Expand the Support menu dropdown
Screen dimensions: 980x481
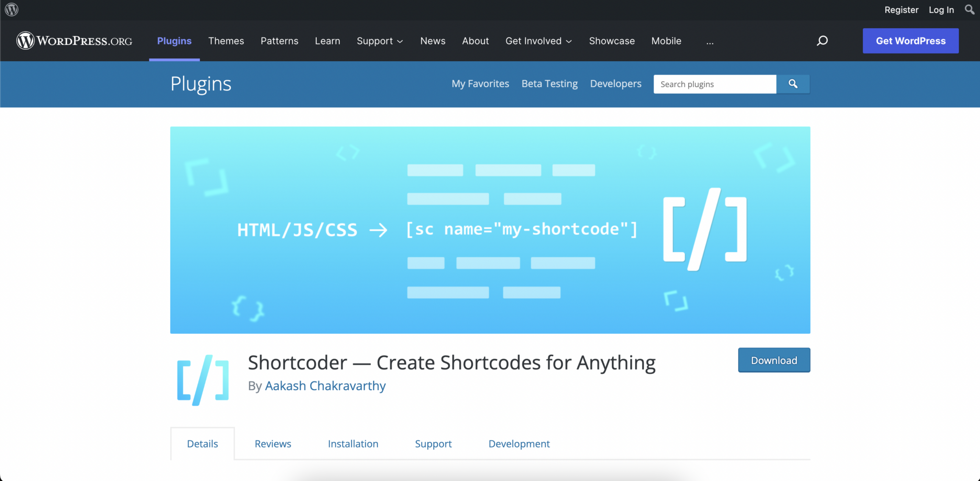click(380, 41)
